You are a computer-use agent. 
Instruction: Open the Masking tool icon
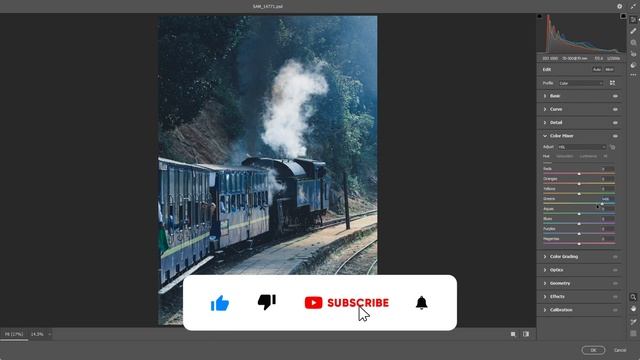click(633, 42)
